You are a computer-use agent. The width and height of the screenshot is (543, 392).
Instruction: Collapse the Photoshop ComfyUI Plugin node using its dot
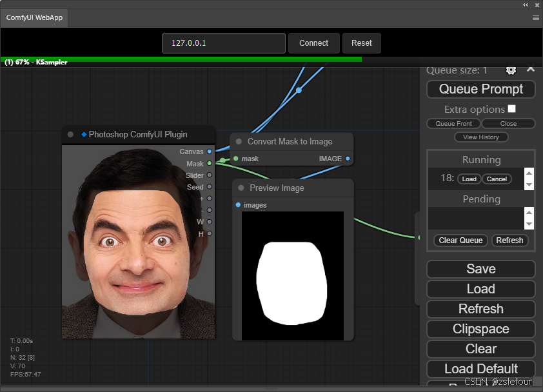(x=70, y=134)
